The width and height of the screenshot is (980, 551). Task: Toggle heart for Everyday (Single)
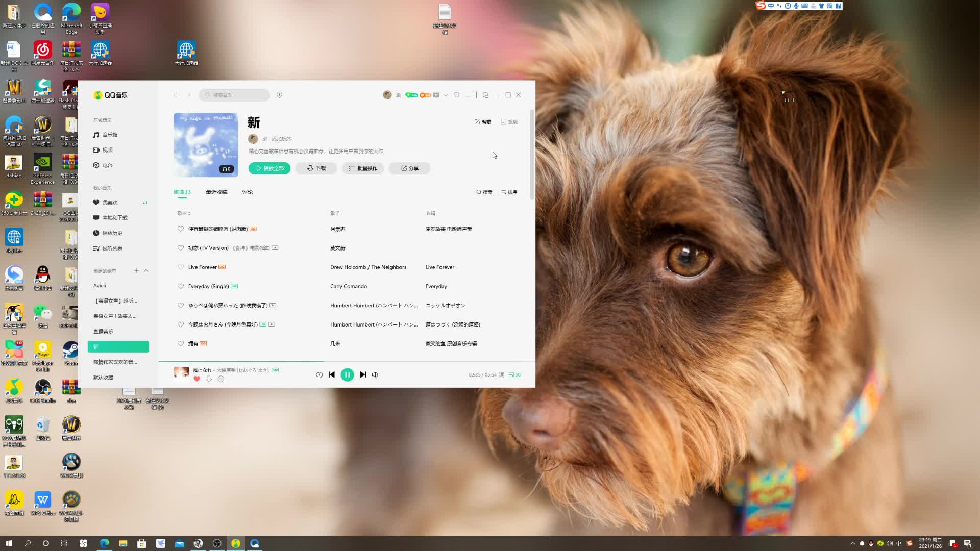(180, 286)
